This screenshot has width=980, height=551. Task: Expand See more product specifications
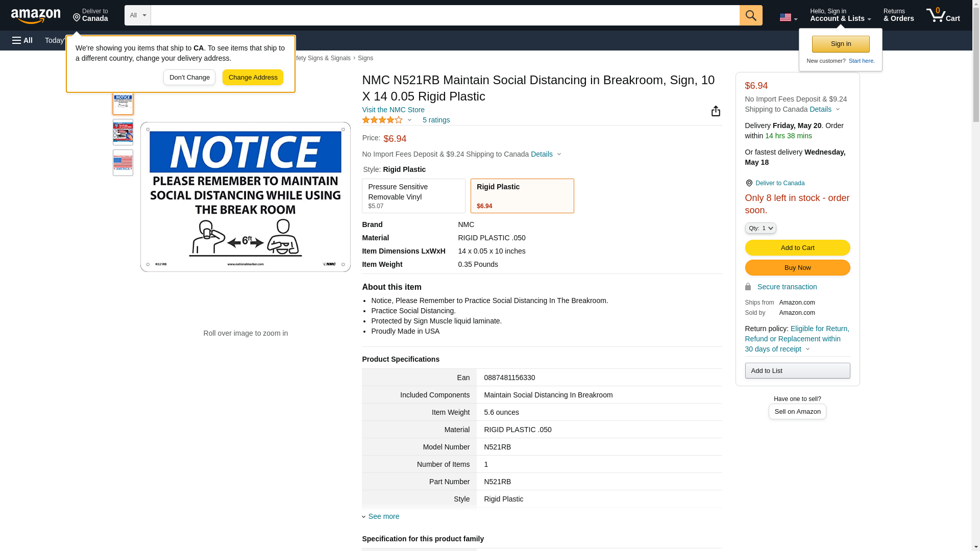[x=383, y=516]
